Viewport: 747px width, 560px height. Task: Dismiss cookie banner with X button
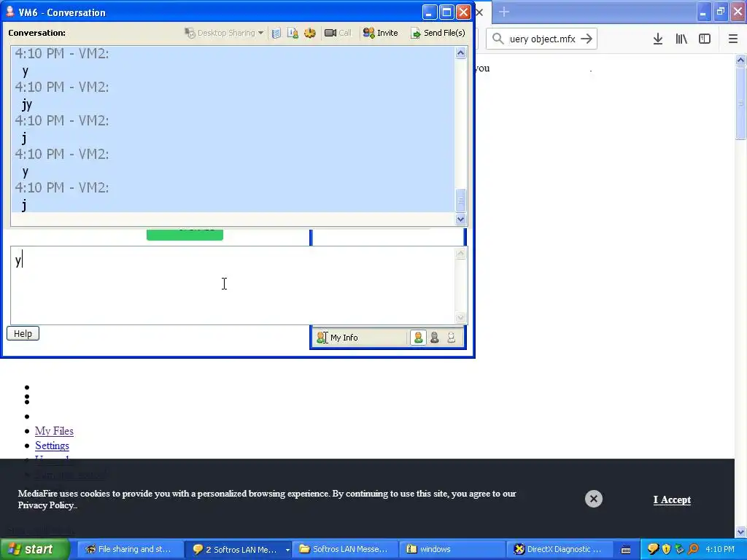(594, 499)
